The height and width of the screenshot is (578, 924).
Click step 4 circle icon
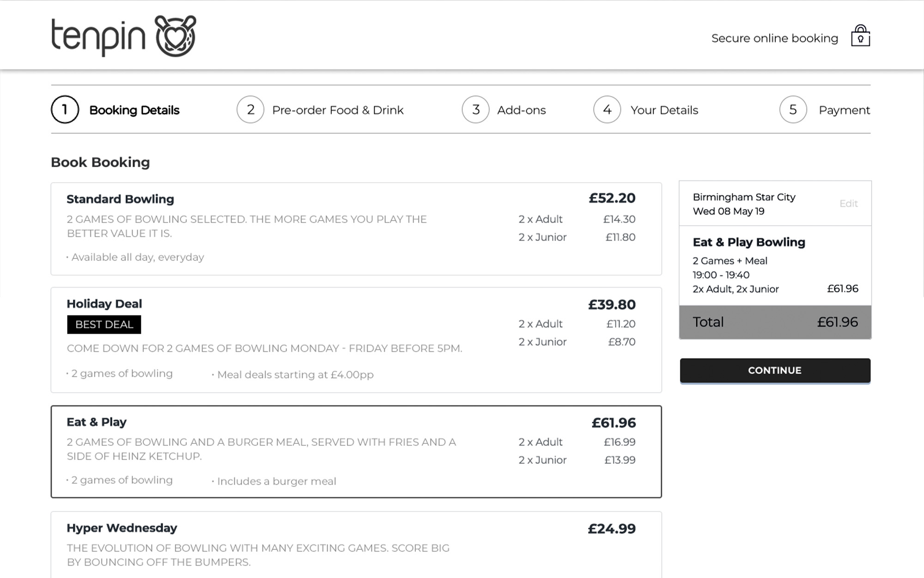coord(607,110)
